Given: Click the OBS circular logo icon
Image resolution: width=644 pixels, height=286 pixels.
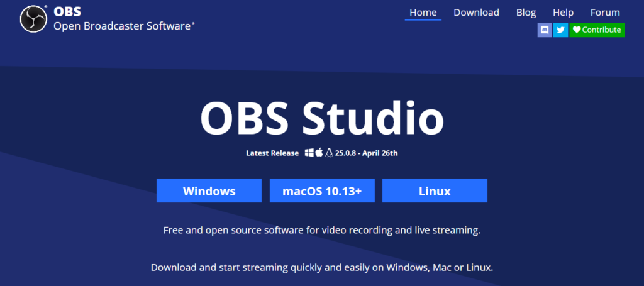Looking at the screenshot, I should [x=34, y=19].
